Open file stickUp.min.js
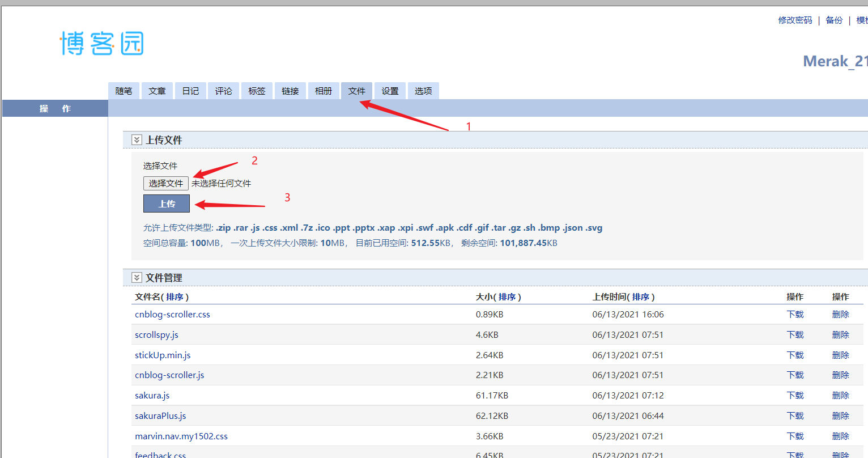Screen dimensions: 868x458 tap(163, 355)
